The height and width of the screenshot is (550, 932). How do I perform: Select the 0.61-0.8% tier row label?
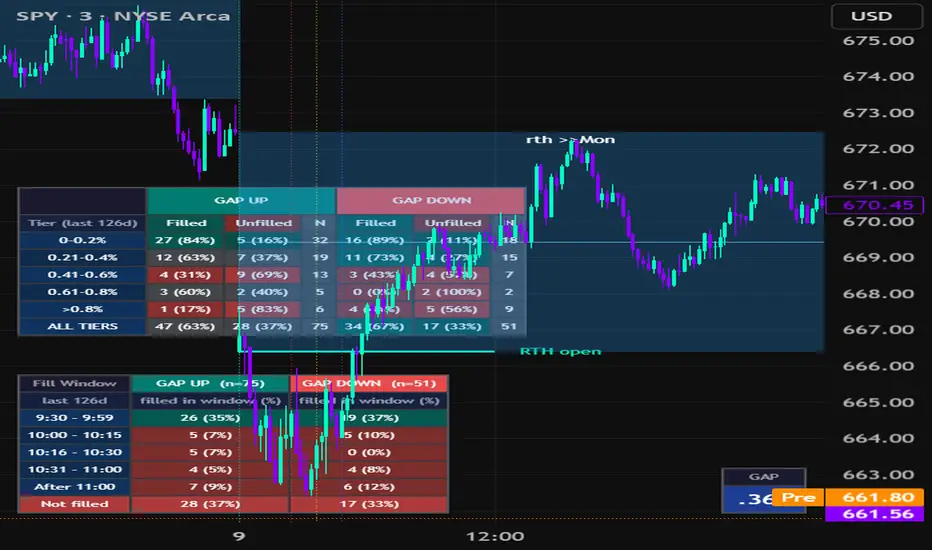[x=83, y=292]
